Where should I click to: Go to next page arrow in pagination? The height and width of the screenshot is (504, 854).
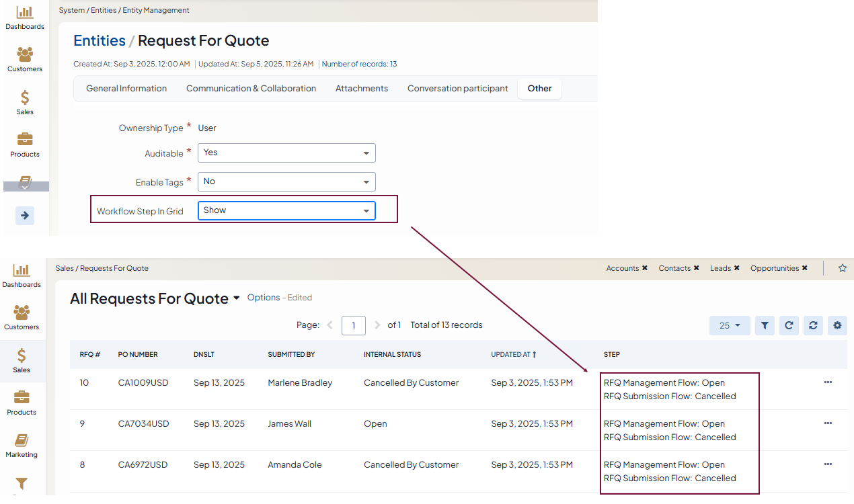click(x=377, y=325)
